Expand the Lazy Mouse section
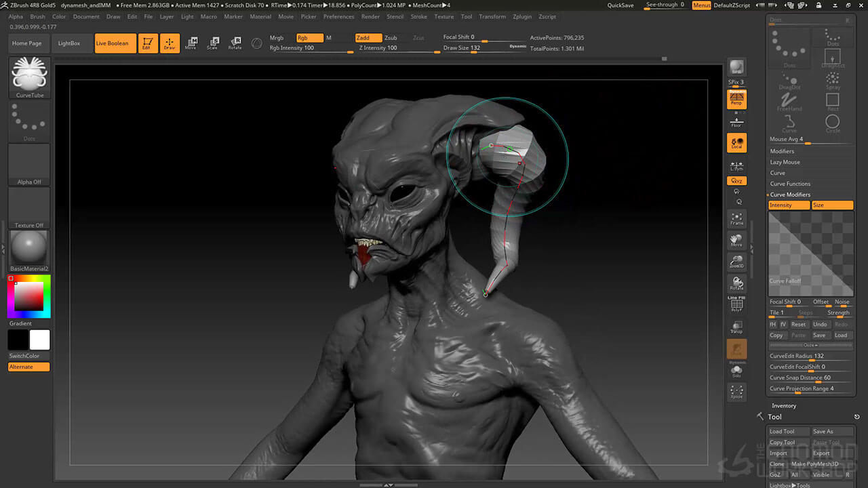 coord(785,162)
